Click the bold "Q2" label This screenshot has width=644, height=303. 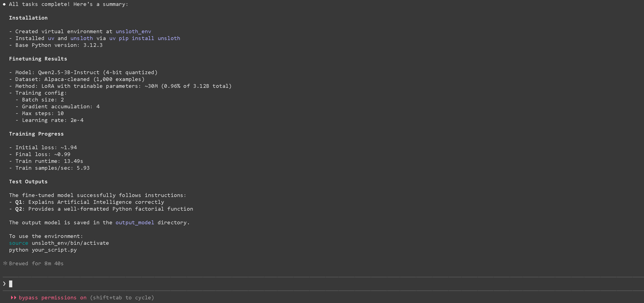18,209
